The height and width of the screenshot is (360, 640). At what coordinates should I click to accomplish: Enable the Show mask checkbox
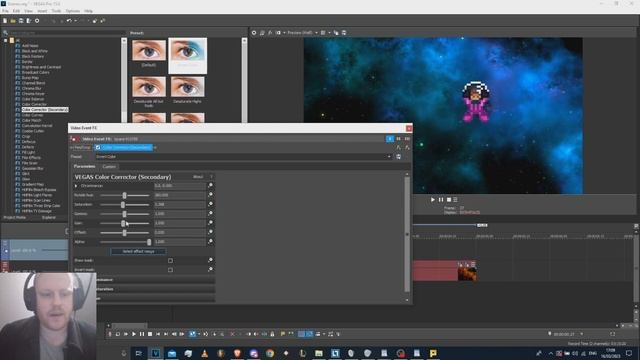170,260
